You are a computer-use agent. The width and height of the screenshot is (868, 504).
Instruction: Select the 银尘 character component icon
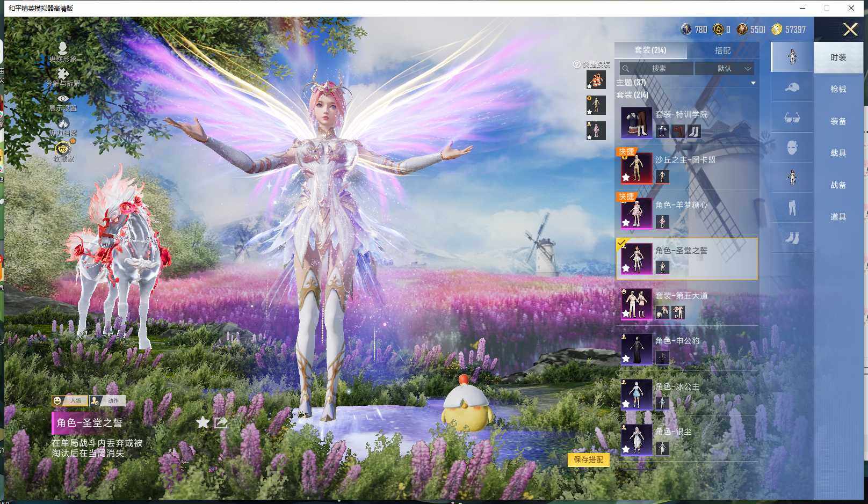[x=662, y=448]
